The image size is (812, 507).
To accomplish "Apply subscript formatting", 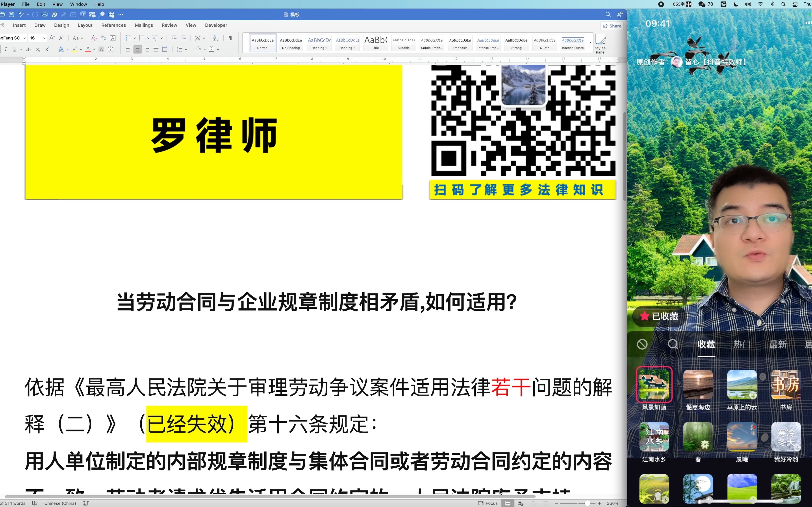I will 38,49.
